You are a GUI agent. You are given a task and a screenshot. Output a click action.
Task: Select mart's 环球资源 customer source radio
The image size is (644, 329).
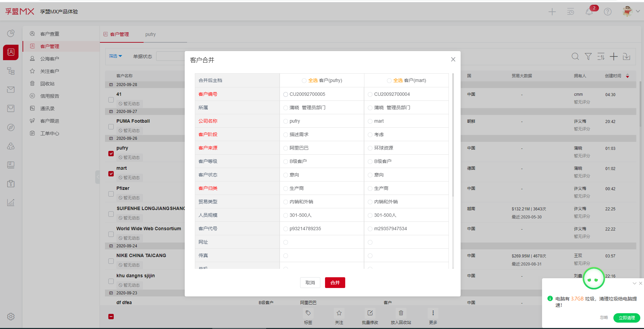(x=370, y=148)
